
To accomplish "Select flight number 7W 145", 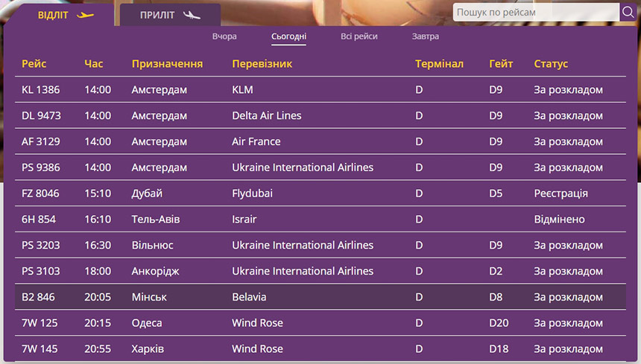I will (x=40, y=349).
